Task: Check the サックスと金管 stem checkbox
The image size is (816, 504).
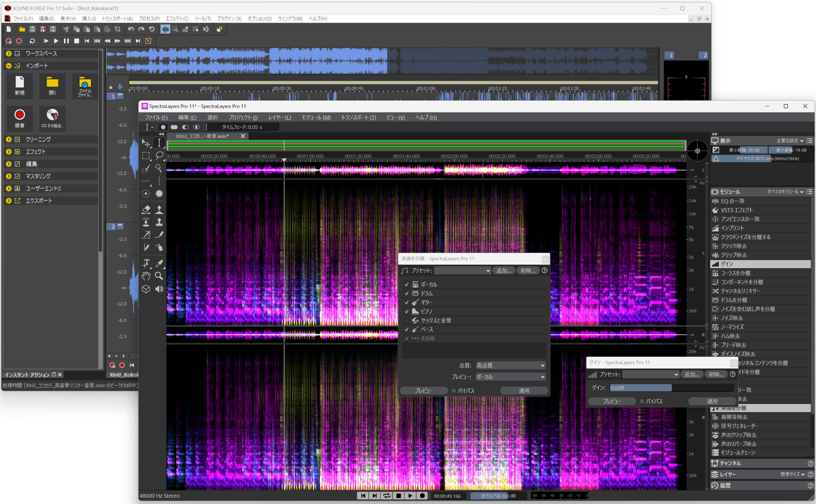Action: [406, 320]
